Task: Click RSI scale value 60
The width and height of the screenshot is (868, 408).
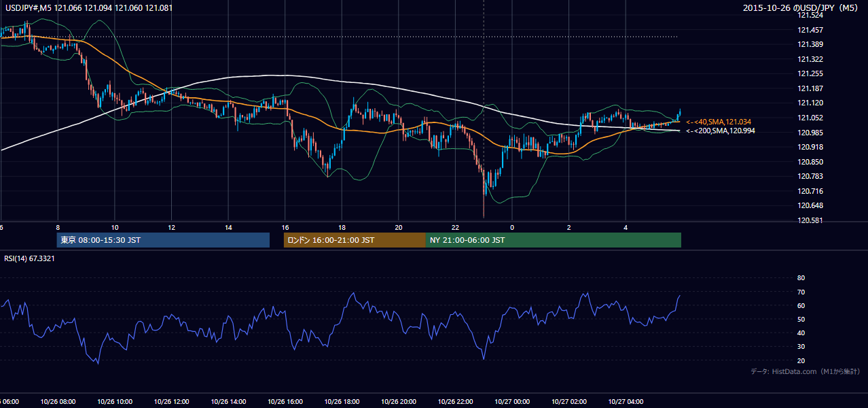Action: point(801,305)
